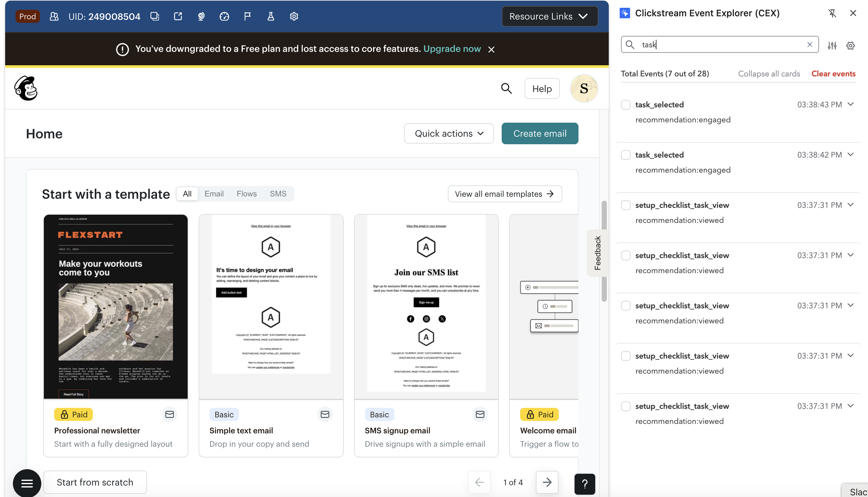Click the globe icon in admin bar
Viewport: 868px width, 497px height.
[201, 16]
